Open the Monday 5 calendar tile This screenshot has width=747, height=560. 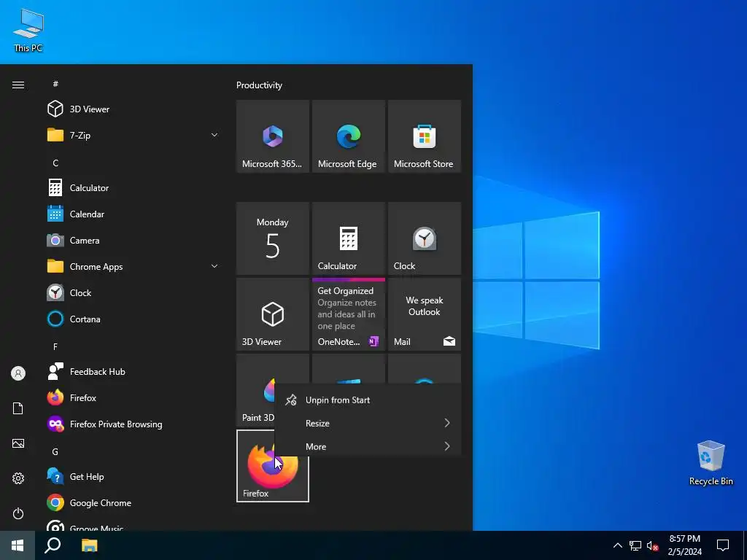tap(273, 238)
